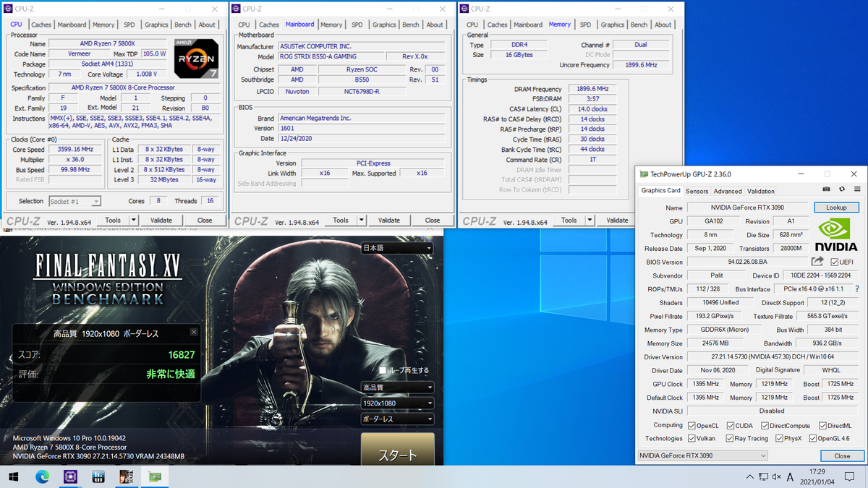Toggle the DirectML checkbox
868x488 pixels.
click(823, 426)
